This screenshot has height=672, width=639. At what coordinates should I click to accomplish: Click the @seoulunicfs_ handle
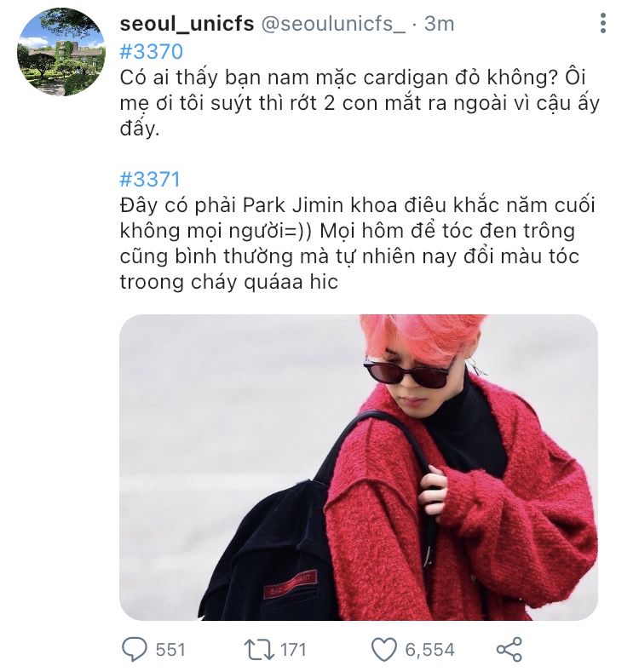point(333,24)
